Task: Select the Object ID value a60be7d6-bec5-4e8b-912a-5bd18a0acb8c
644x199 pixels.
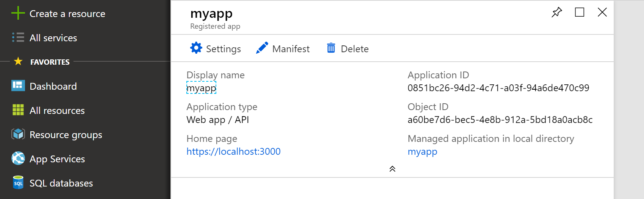Action: (500, 120)
